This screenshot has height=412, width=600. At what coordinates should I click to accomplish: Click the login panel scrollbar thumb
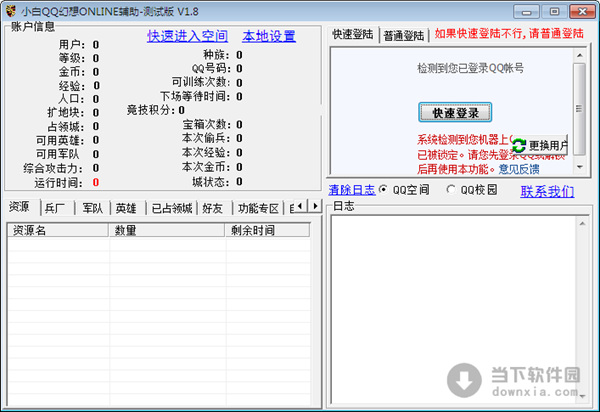[x=580, y=109]
